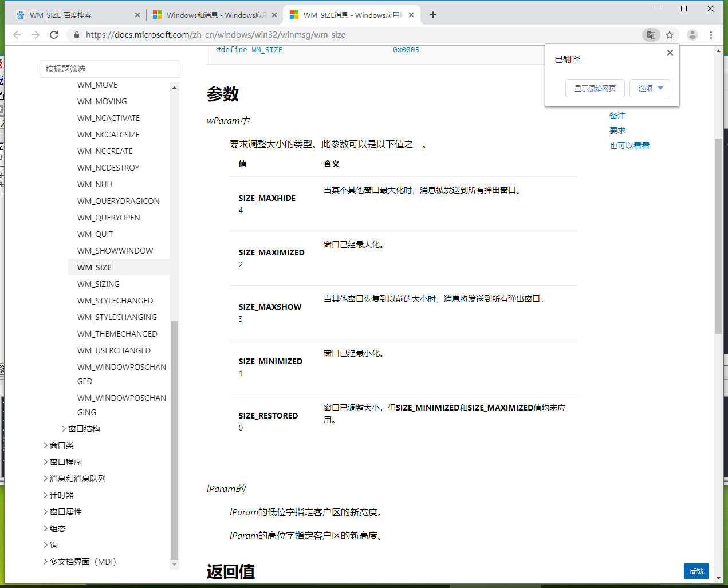Image resolution: width=728 pixels, height=588 pixels.
Task: Open a new browser tab
Action: coord(433,15)
